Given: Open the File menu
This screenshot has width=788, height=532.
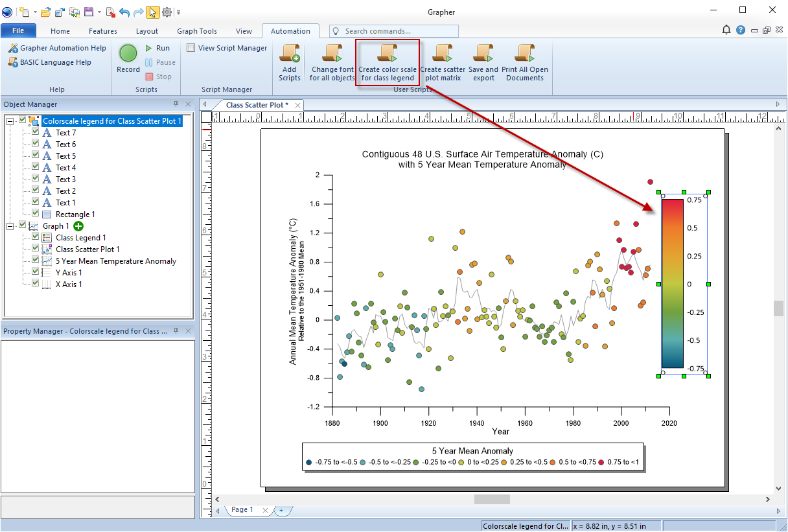Looking at the screenshot, I should (19, 30).
